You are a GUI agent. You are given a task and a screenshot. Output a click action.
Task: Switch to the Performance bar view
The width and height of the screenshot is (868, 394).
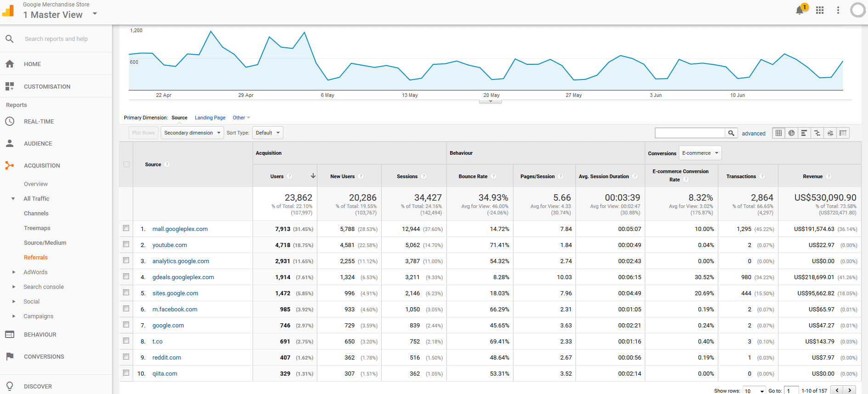coord(804,133)
